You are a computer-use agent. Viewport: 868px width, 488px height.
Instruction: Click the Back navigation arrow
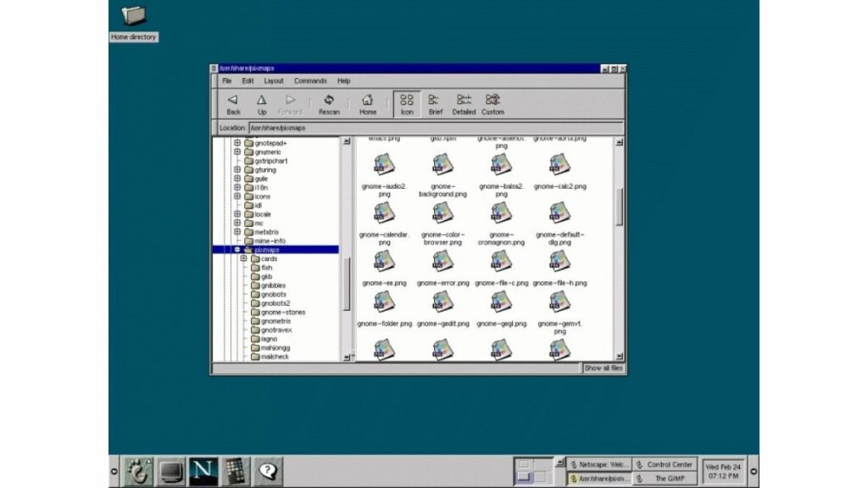coord(231,102)
